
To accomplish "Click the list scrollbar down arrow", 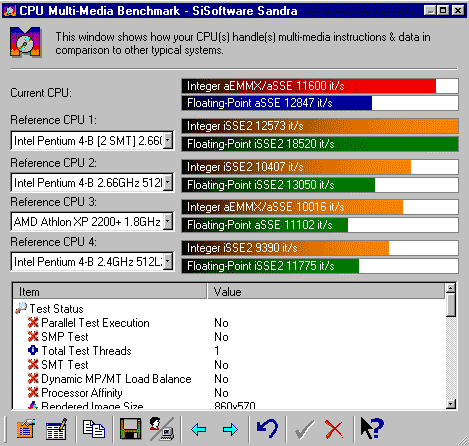I will (x=451, y=404).
